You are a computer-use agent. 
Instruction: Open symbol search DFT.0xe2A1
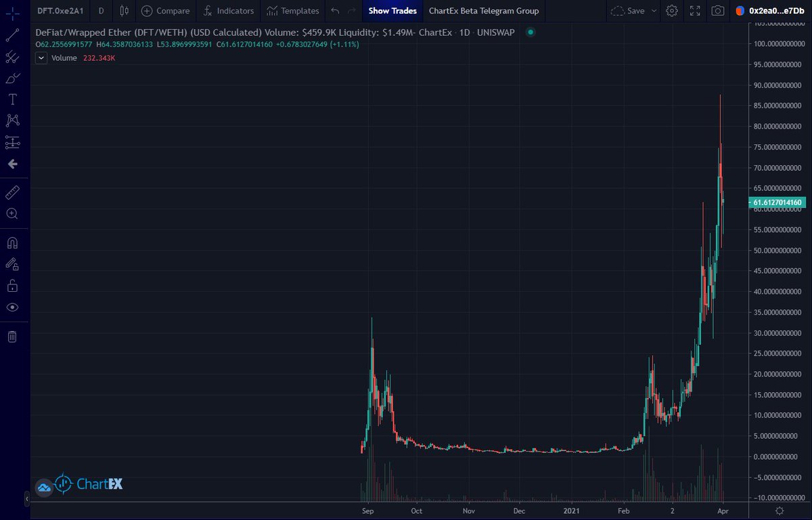pyautogui.click(x=60, y=11)
